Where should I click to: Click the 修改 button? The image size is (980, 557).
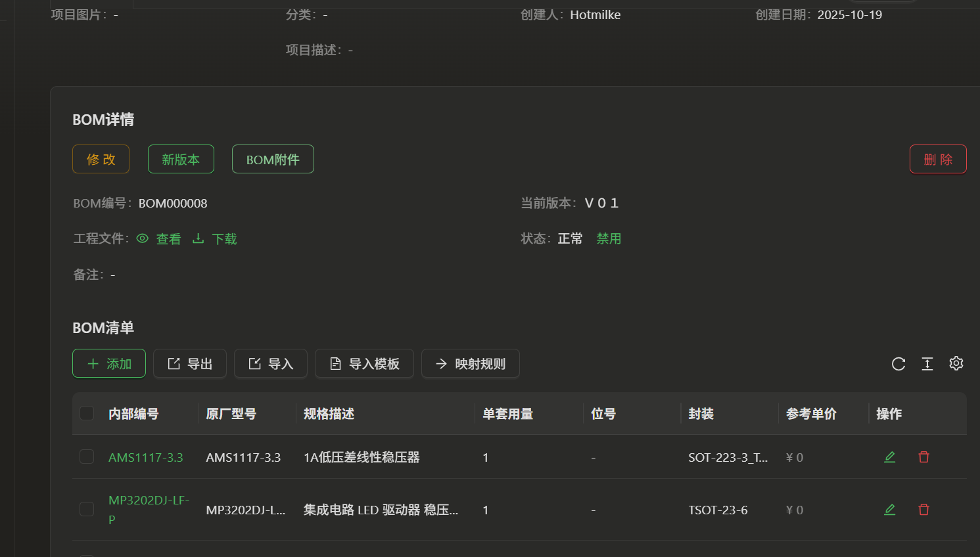(x=101, y=159)
